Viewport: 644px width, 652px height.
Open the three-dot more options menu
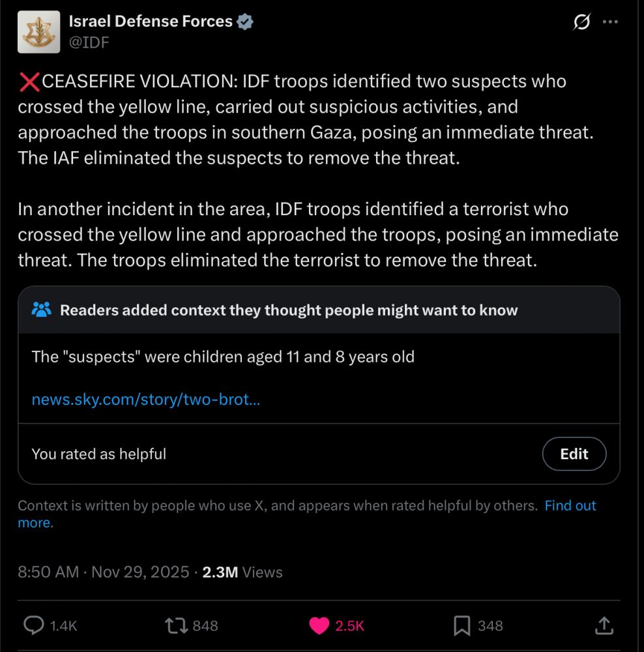click(610, 22)
